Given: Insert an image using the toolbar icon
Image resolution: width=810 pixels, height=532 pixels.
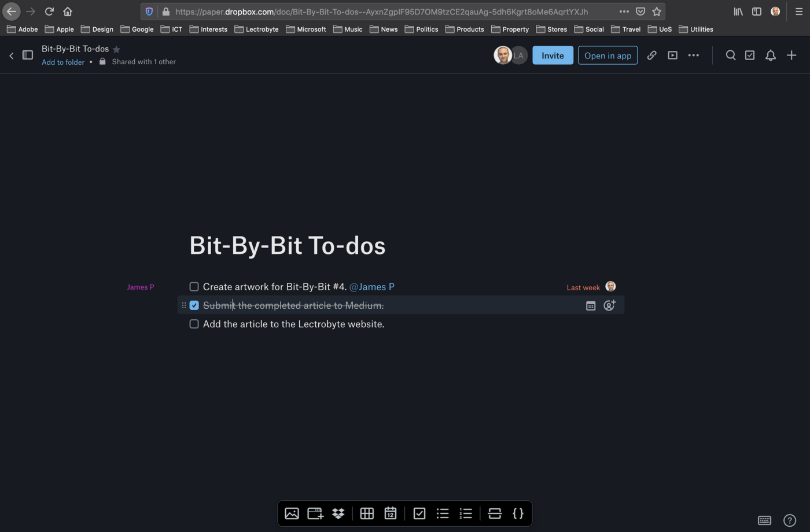Looking at the screenshot, I should (292, 513).
